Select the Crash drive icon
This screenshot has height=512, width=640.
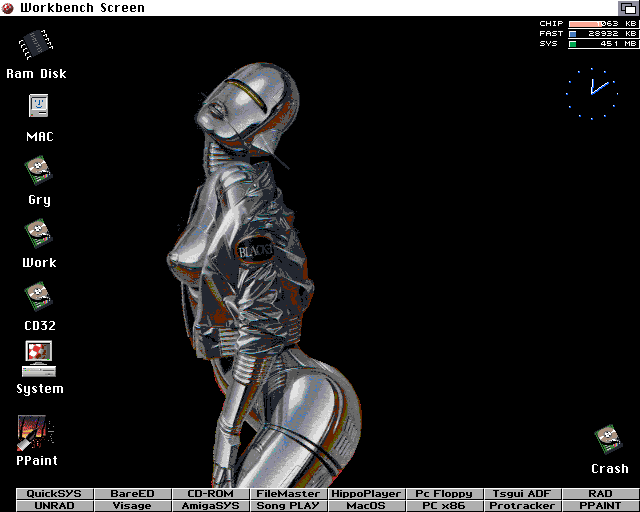pyautogui.click(x=608, y=439)
